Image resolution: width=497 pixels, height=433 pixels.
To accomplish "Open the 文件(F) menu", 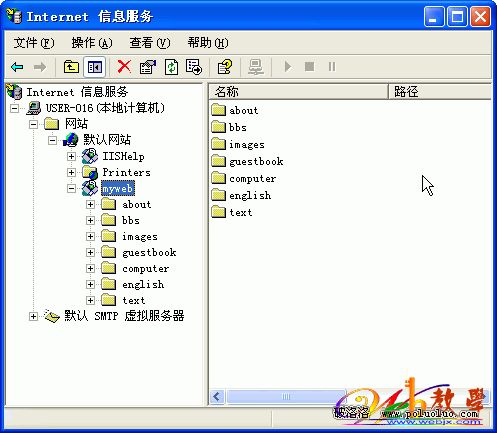I will (34, 43).
